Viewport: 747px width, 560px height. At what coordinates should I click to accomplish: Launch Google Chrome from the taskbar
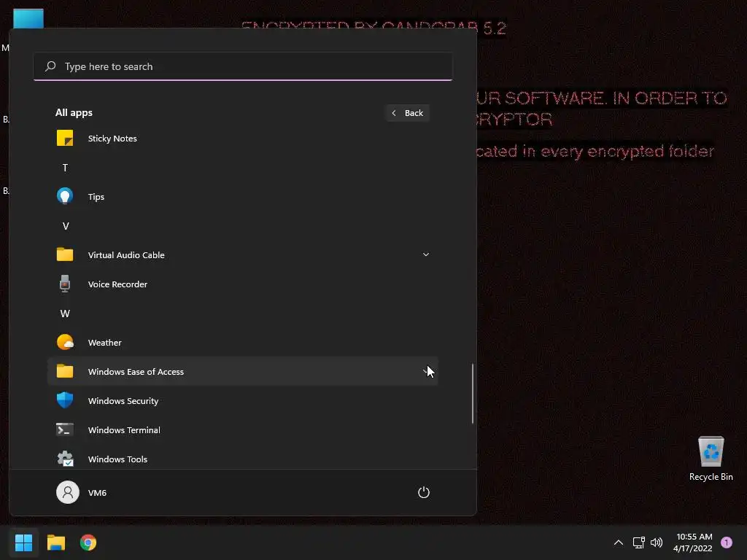pyautogui.click(x=88, y=542)
